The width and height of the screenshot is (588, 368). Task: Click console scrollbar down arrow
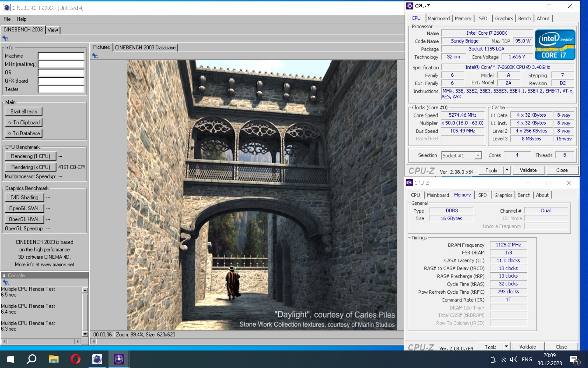(x=85, y=334)
